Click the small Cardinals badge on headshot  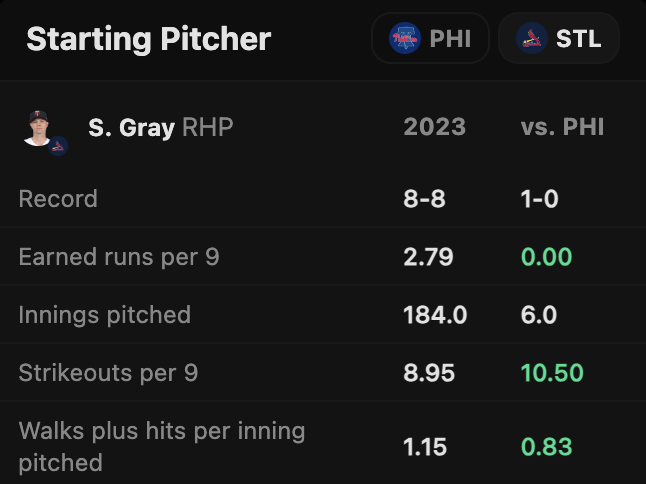59,146
